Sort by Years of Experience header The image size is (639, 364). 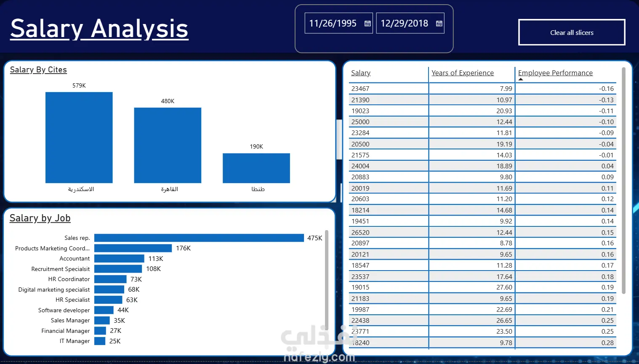click(x=463, y=73)
